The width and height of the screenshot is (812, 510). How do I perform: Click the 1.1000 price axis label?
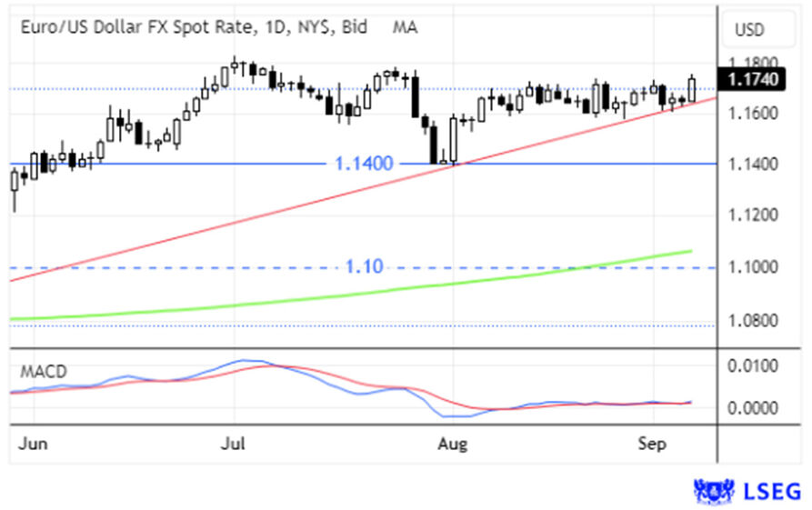pos(753,267)
